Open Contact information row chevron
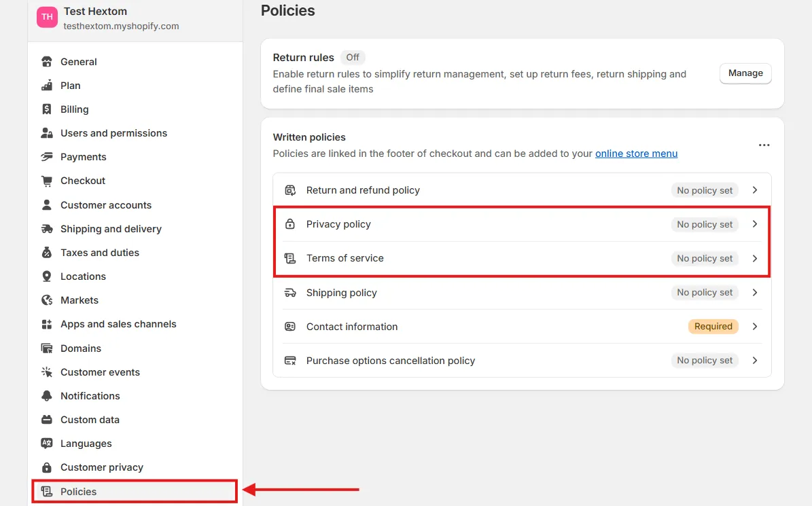Screen dimensions: 812x506 pyautogui.click(x=755, y=327)
